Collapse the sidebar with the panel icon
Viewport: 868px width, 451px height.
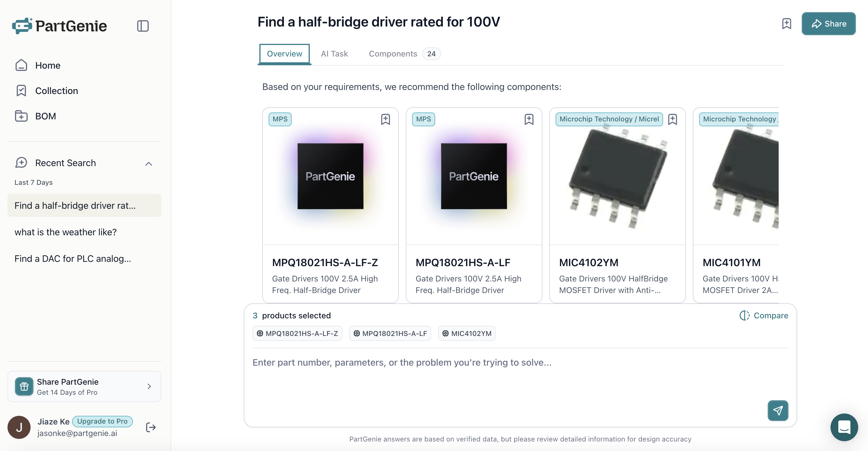143,26
